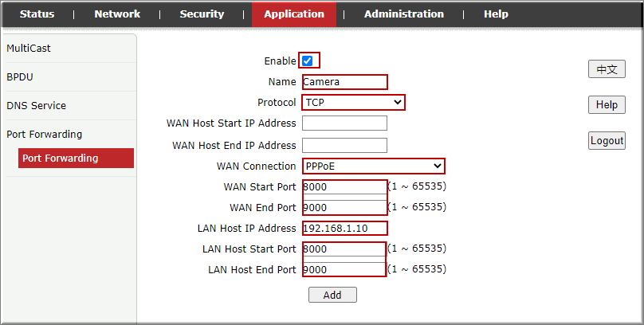Open the Status tab
The height and width of the screenshot is (325, 644).
click(x=37, y=14)
